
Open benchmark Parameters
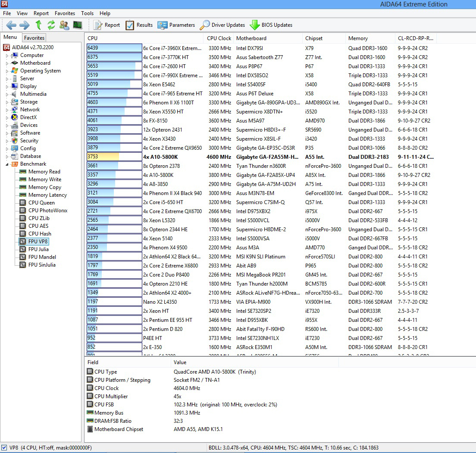[x=176, y=25]
